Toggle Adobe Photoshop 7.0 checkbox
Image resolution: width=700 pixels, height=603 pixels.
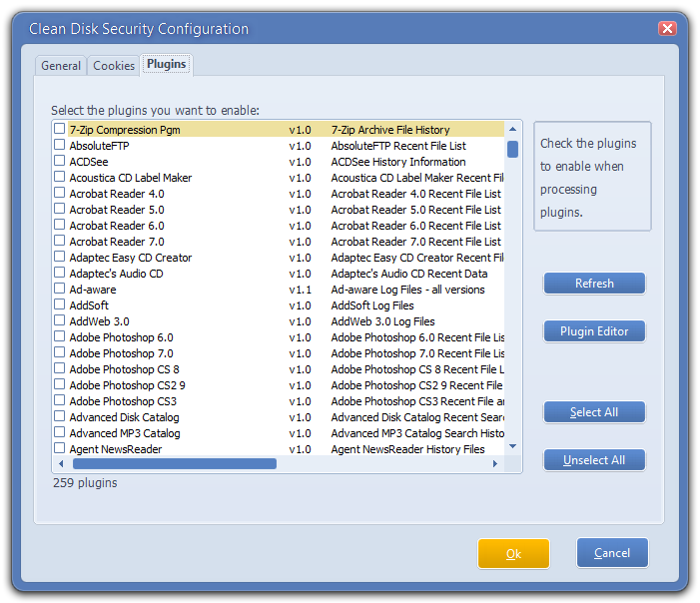(59, 352)
